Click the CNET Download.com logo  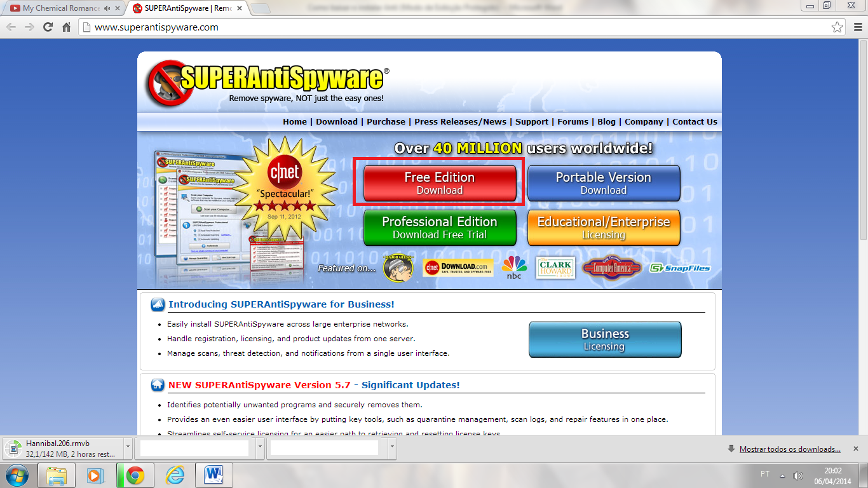tap(459, 268)
